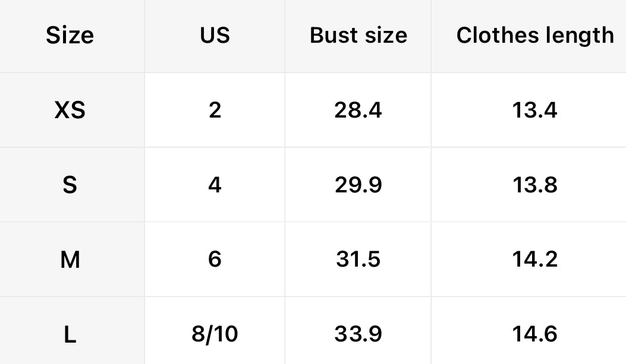The height and width of the screenshot is (364, 626).
Task: Click clothes length value 14.2
Action: pyautogui.click(x=535, y=259)
